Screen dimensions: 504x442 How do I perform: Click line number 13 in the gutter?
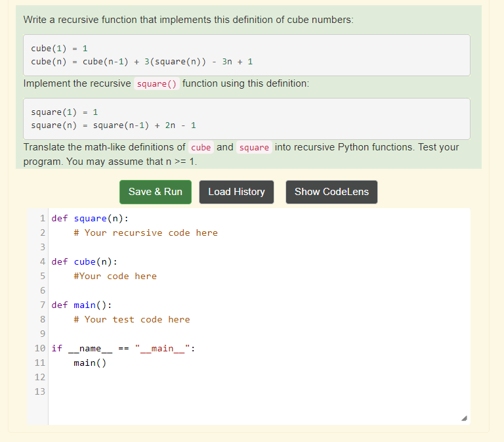40,391
